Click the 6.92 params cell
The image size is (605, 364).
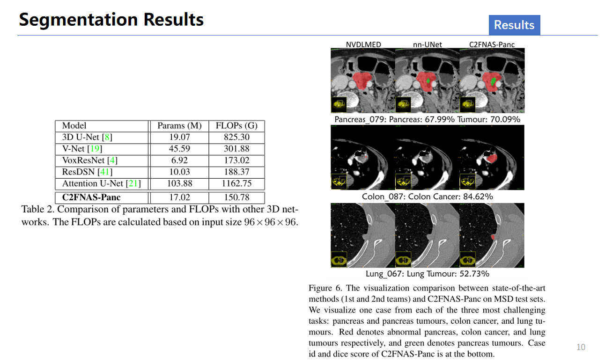(x=179, y=160)
